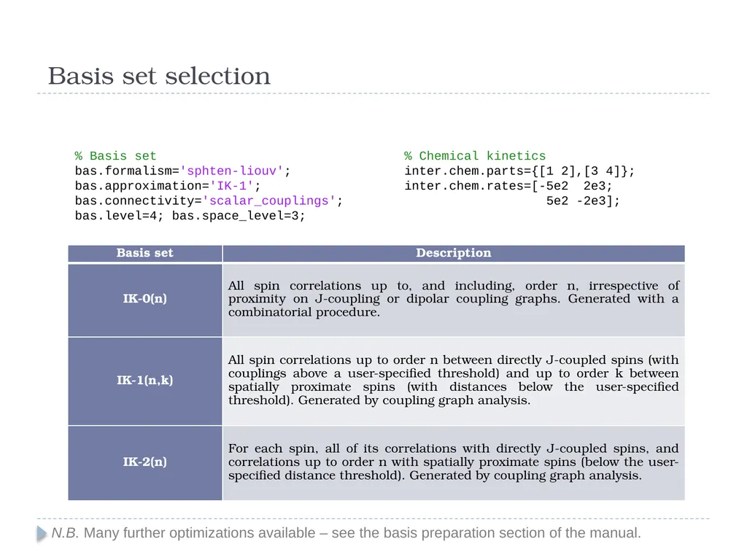Click the IK-2(n) description paragraph
The height and width of the screenshot is (560, 747).
click(454, 462)
